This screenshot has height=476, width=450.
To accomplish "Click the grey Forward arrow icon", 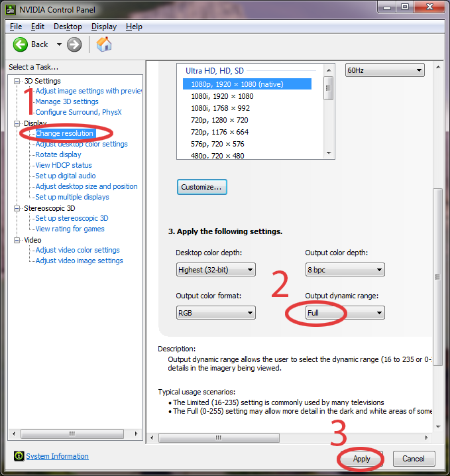I will click(74, 44).
